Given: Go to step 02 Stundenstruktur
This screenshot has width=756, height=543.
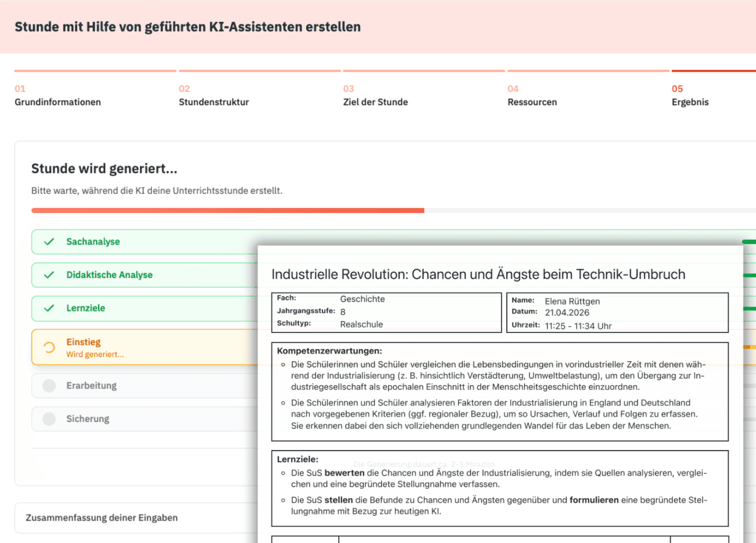Looking at the screenshot, I should click(x=213, y=102).
